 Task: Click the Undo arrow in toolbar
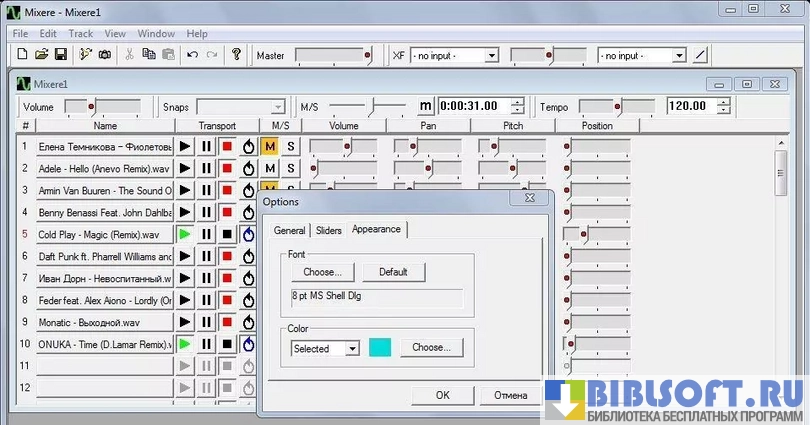click(192, 54)
